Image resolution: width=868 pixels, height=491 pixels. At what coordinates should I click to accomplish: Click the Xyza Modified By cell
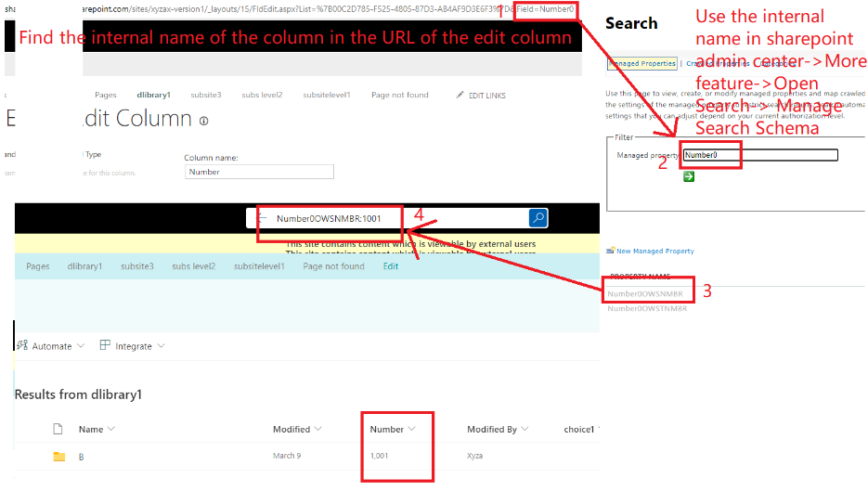pos(475,456)
